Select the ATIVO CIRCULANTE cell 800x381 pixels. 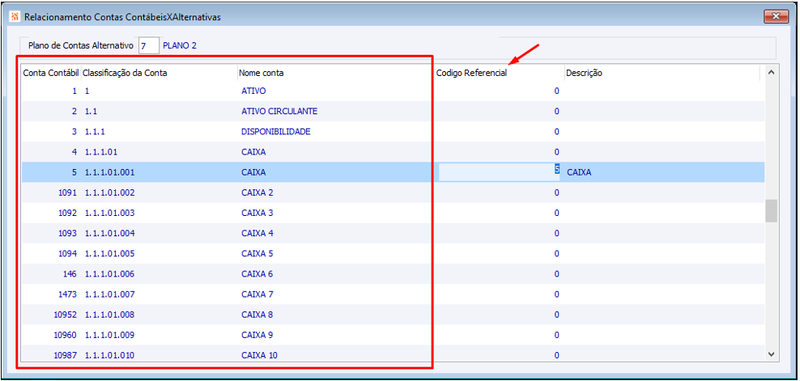point(280,111)
